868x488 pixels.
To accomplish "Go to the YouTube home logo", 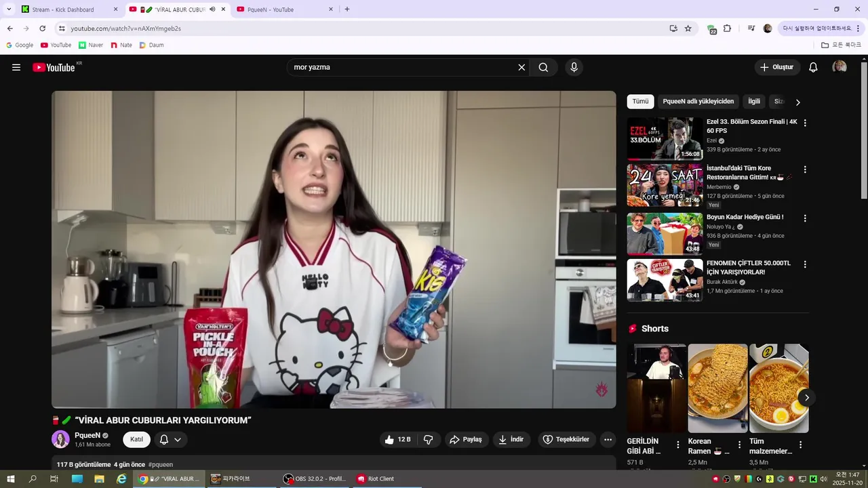I will [54, 67].
